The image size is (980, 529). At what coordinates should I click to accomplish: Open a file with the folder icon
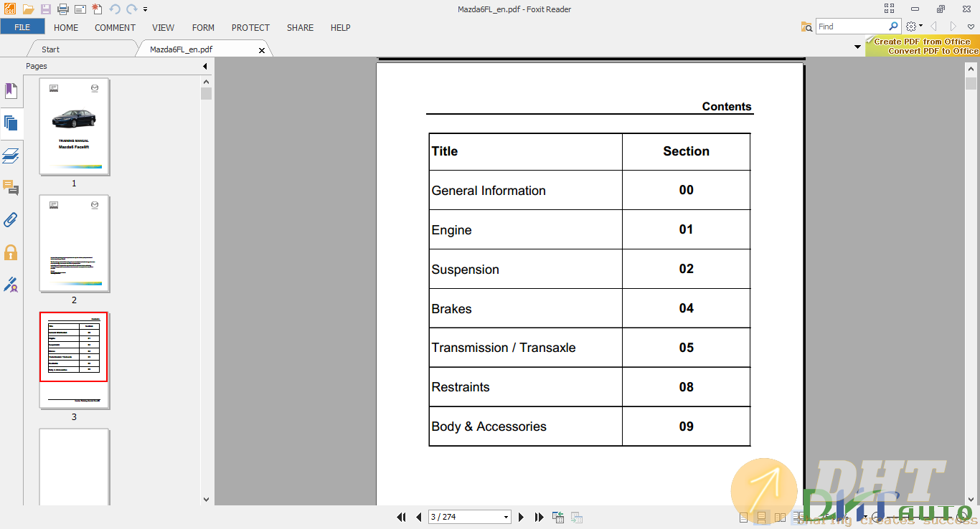28,9
